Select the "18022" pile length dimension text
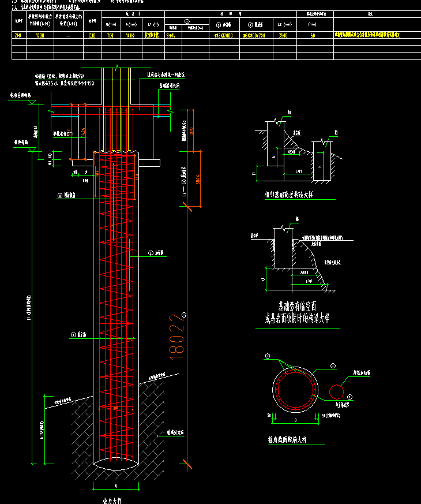The height and width of the screenshot is (504, 421). tap(177, 337)
